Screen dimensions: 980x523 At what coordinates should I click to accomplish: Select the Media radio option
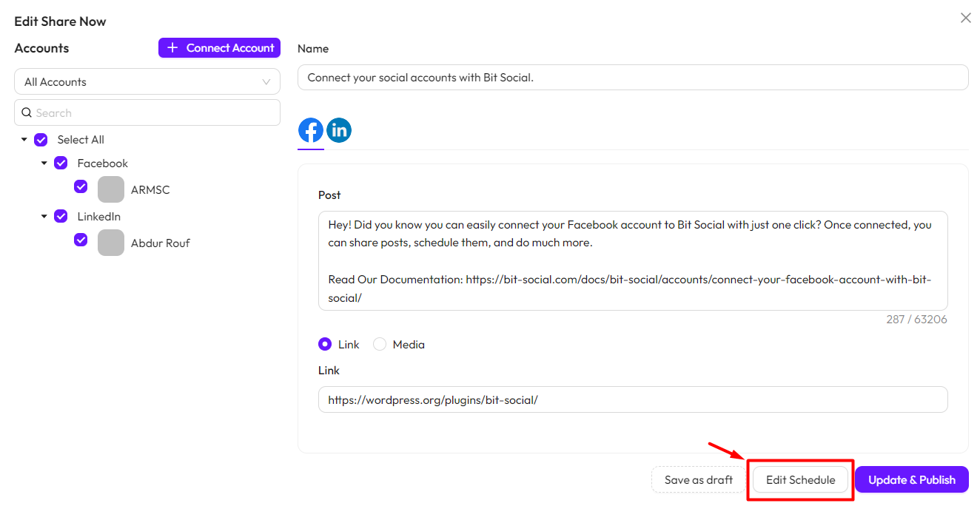[x=380, y=344]
